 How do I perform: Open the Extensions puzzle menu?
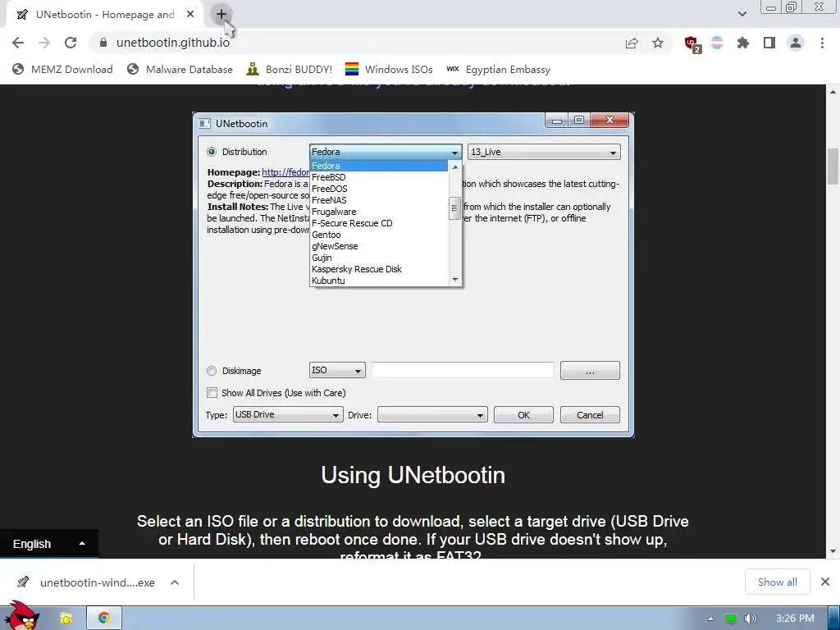pos(743,43)
